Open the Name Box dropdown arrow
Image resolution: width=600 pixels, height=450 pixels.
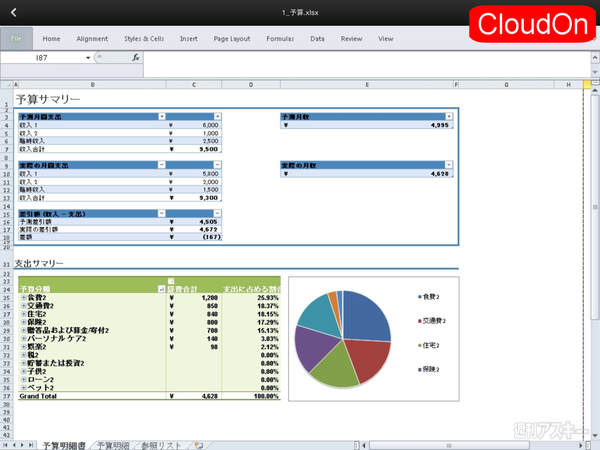pos(88,58)
